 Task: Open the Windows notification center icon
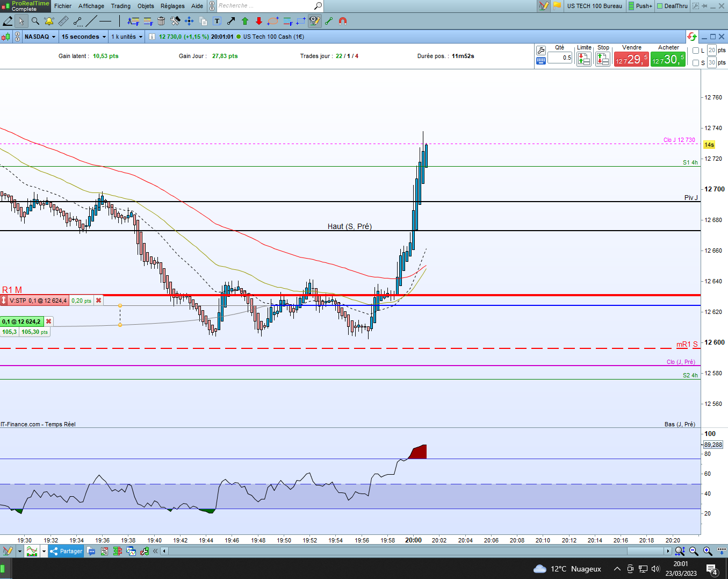(x=712, y=569)
